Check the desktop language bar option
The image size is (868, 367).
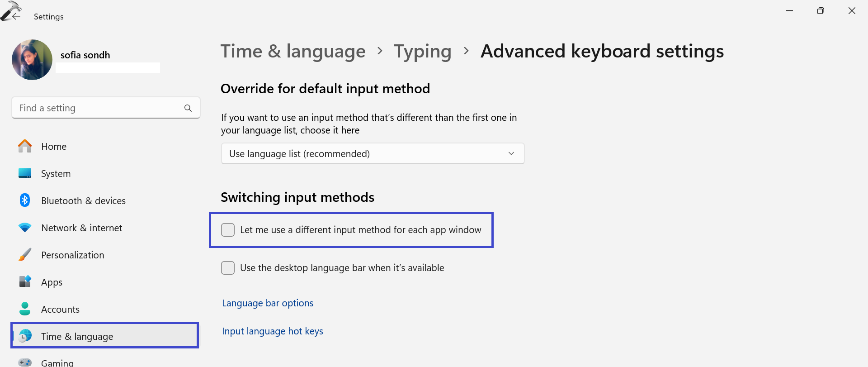click(228, 268)
